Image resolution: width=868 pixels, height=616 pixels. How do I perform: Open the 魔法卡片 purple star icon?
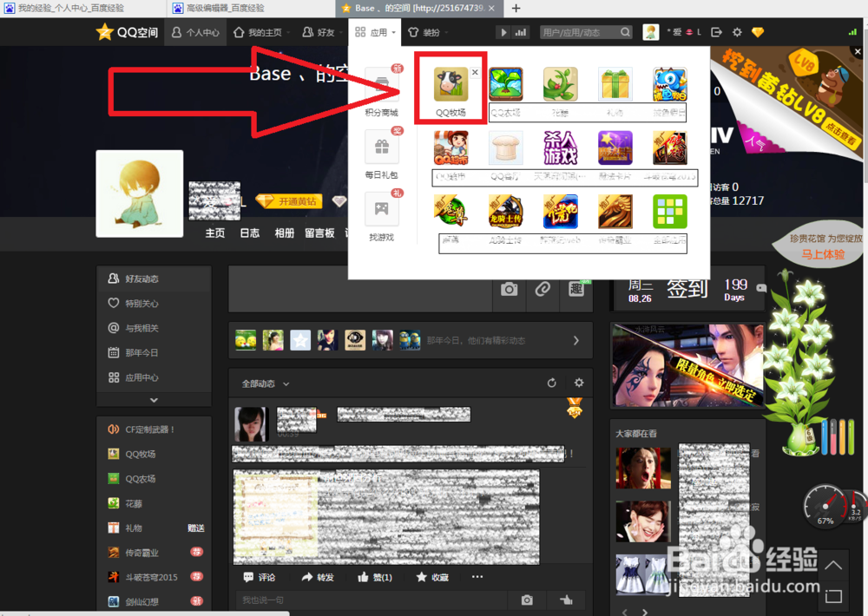(615, 147)
